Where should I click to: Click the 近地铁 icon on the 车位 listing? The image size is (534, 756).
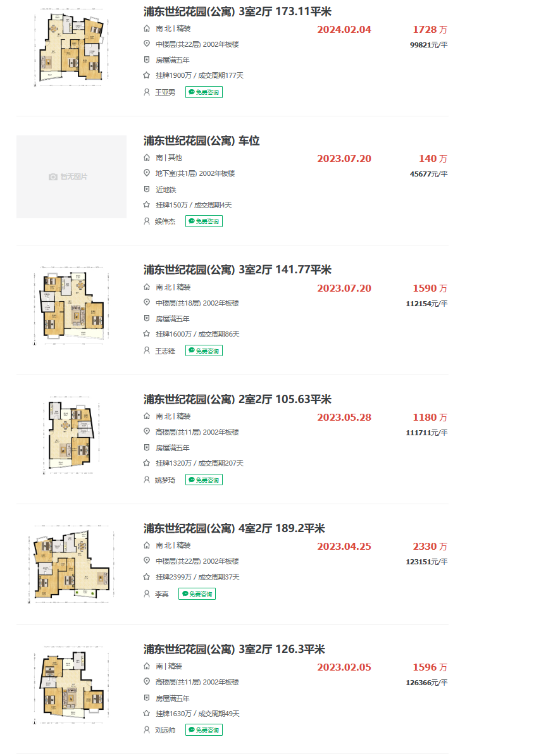(x=147, y=189)
